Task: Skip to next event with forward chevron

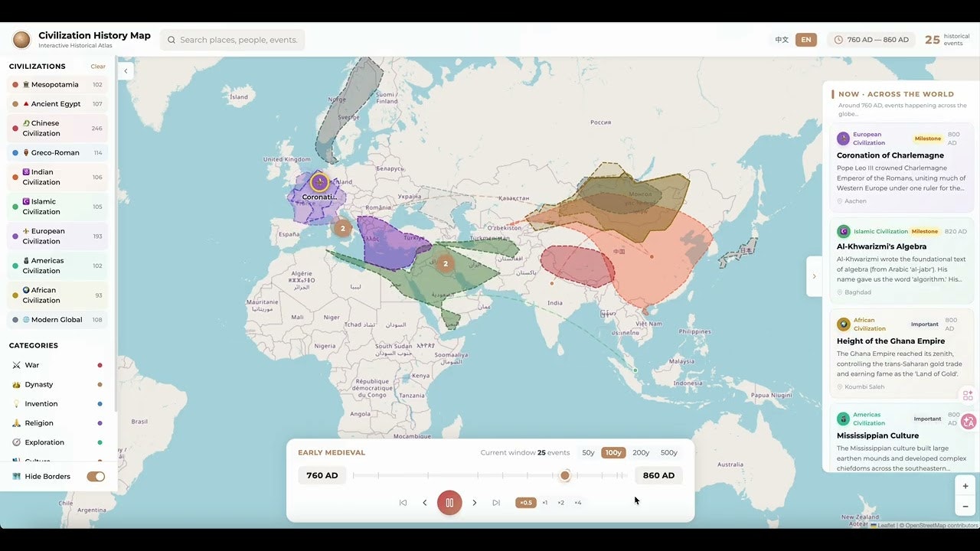Action: tap(474, 503)
